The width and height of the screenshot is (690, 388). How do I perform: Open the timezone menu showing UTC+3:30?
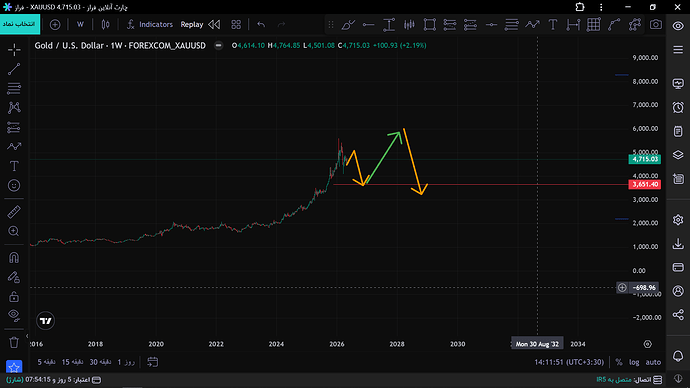(x=569, y=362)
